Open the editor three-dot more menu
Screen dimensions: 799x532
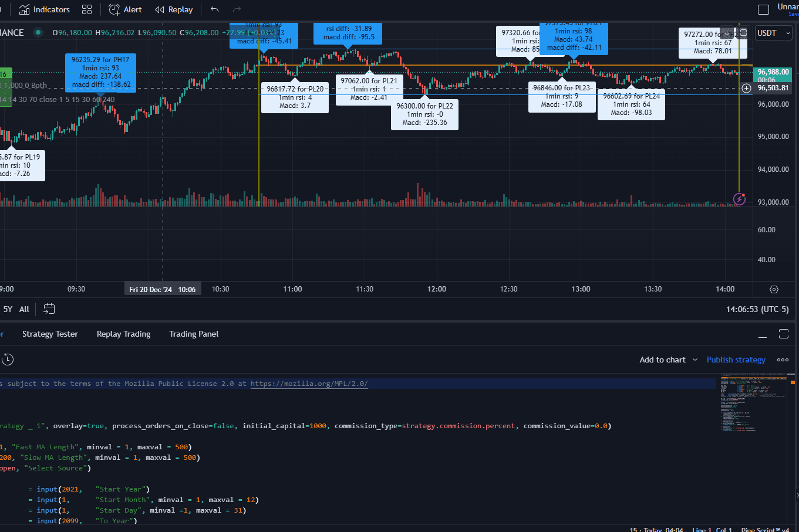(x=783, y=360)
